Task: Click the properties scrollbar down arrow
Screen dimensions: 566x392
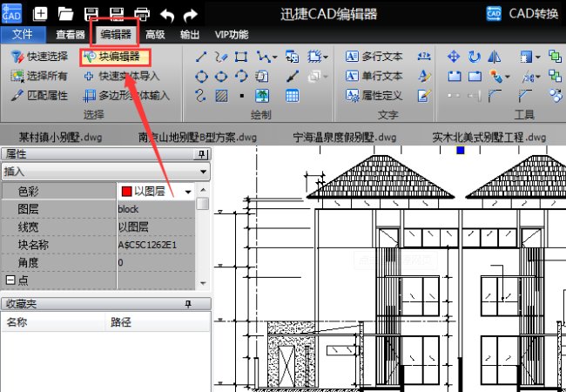Action: (203, 283)
